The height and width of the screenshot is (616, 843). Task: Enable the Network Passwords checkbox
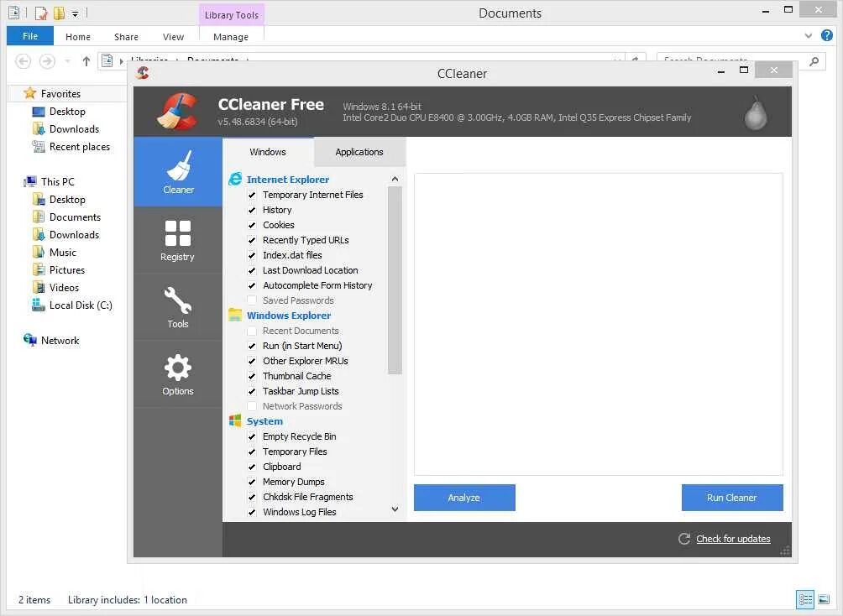click(x=252, y=406)
